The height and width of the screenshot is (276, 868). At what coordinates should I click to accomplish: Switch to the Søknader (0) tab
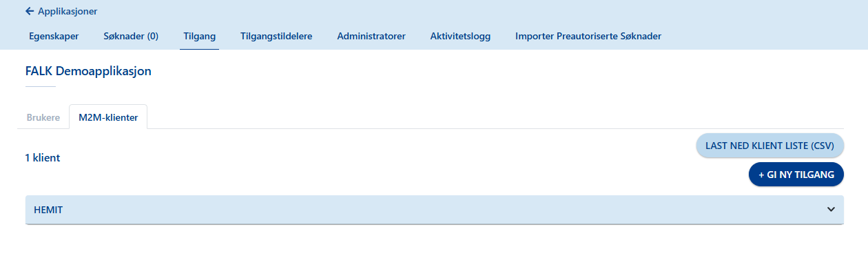131,37
